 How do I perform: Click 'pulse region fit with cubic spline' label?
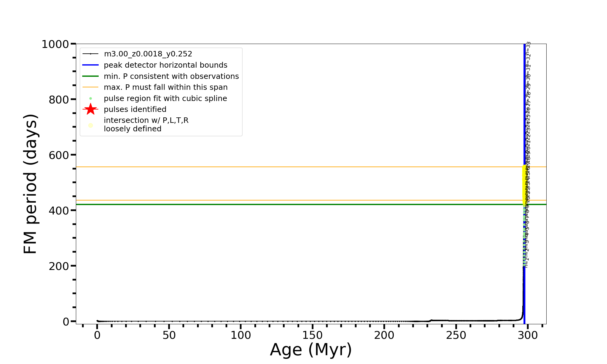pos(165,99)
